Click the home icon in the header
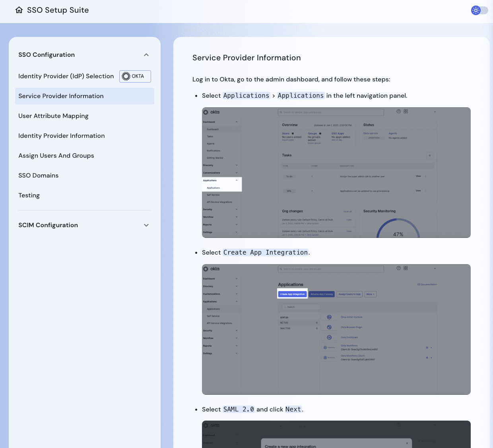 [19, 10]
